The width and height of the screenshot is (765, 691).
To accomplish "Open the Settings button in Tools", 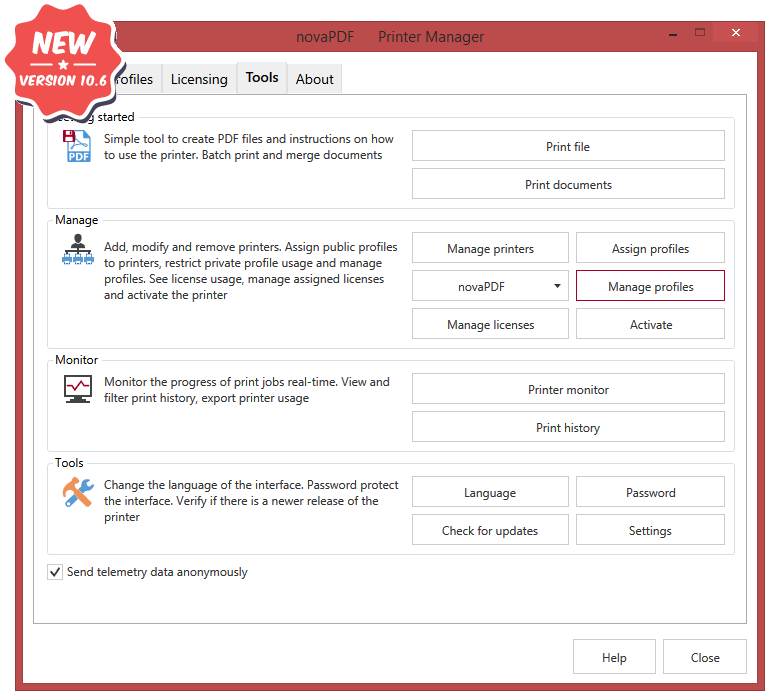I will pos(650,530).
